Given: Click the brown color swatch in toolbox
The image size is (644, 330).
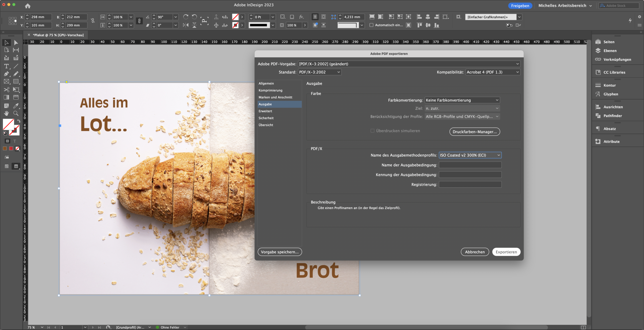Looking at the screenshot, I should click(5, 149).
